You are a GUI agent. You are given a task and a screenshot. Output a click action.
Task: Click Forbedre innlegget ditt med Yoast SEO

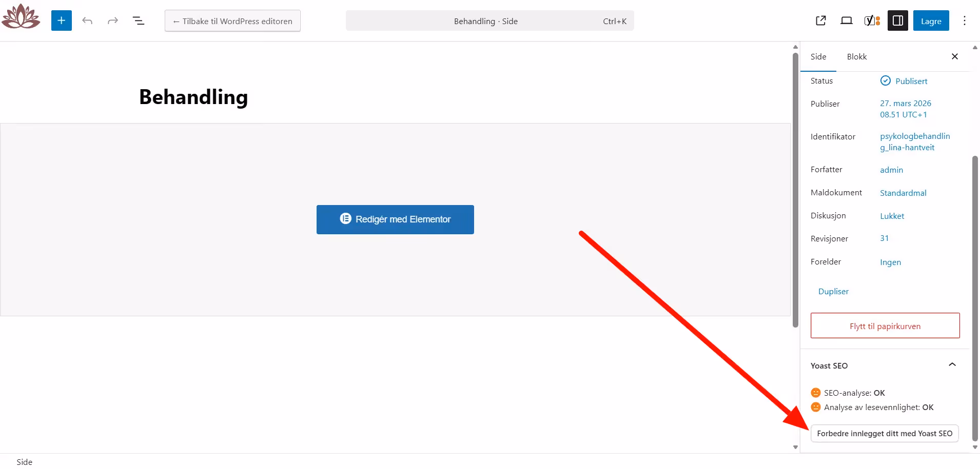pos(885,433)
